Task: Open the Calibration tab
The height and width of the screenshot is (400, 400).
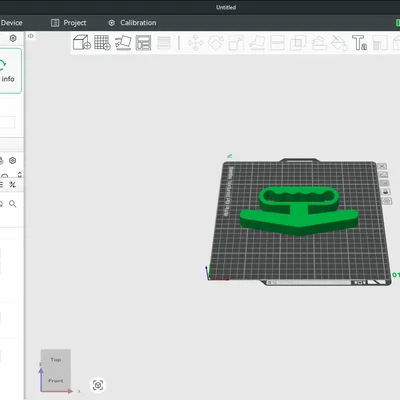Action: [x=132, y=23]
